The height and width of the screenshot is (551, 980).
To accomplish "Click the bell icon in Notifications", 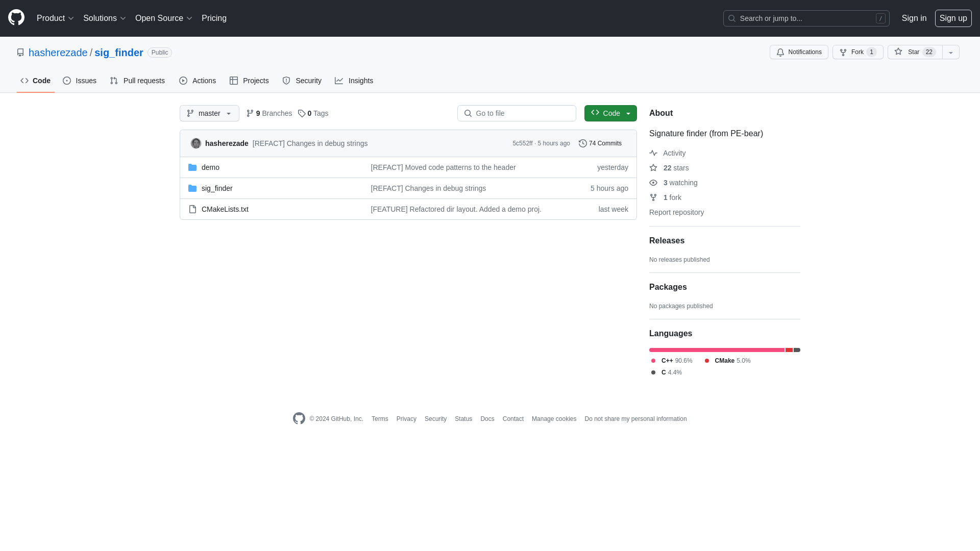I will point(780,52).
